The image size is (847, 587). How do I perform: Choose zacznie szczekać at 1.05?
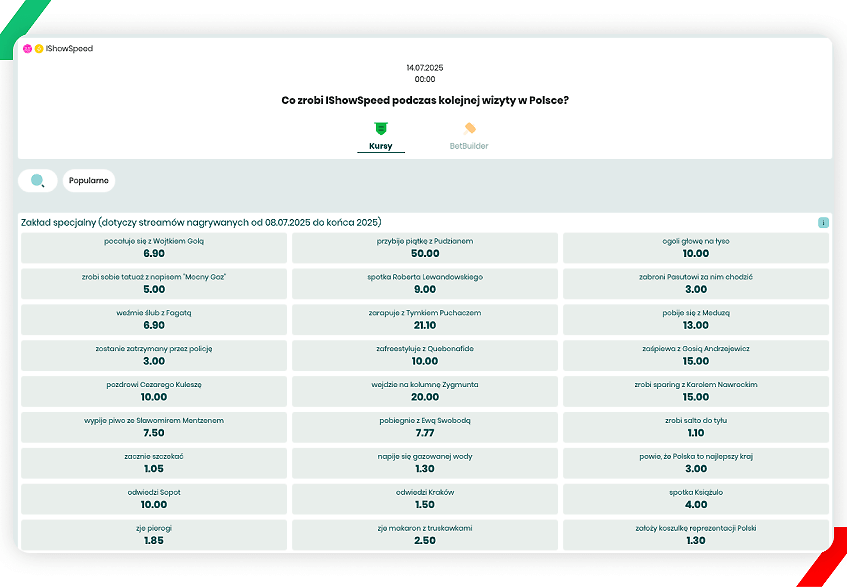tap(154, 463)
